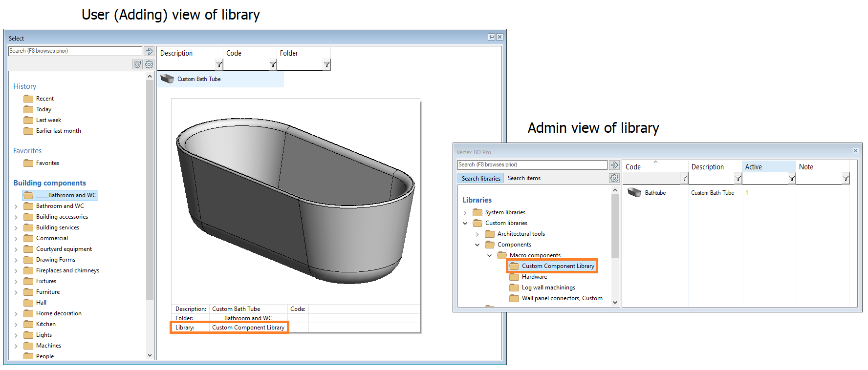Click the refresh icon below the Select search box
Image resolution: width=868 pixels, height=370 pixels.
(x=137, y=64)
